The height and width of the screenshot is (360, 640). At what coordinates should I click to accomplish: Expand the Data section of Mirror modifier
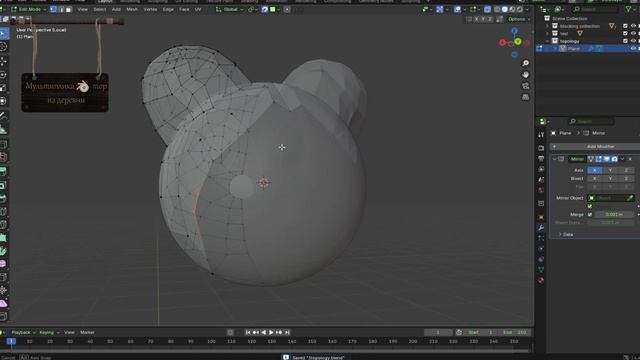(x=565, y=234)
